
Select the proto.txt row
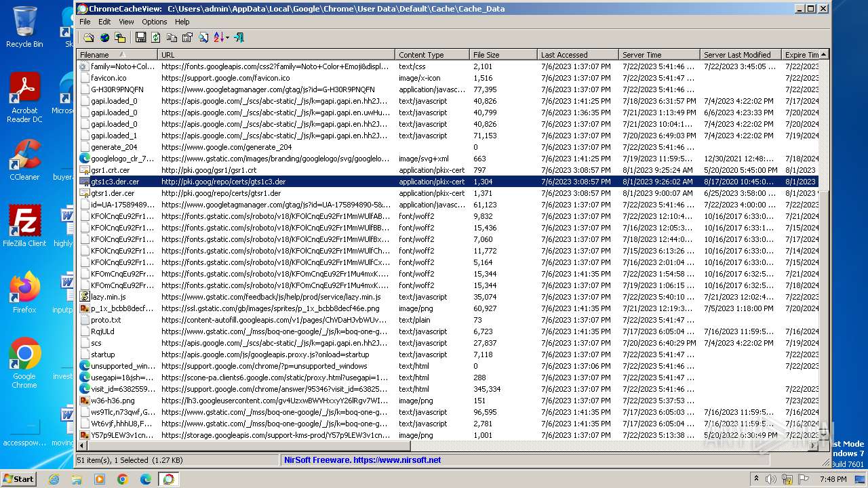pyautogui.click(x=448, y=320)
